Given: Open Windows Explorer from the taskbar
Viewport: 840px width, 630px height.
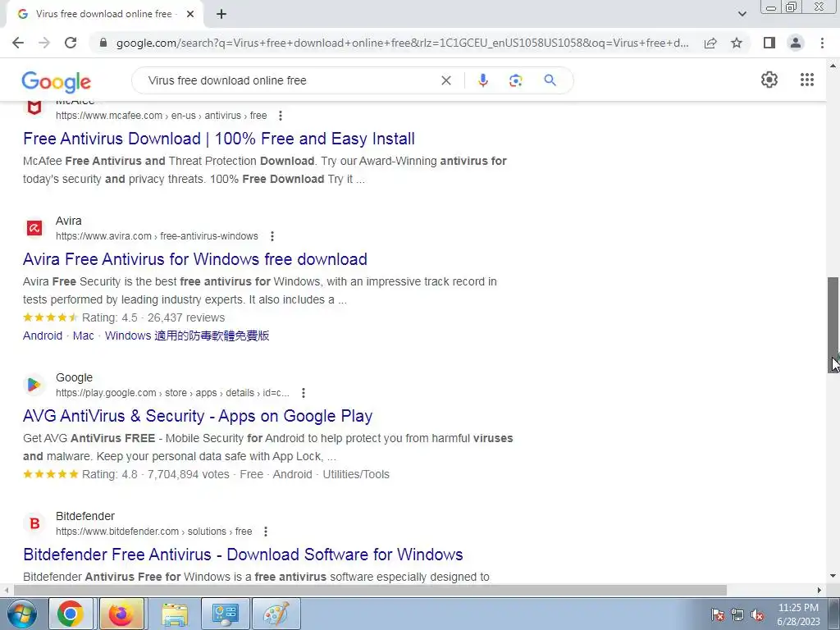Looking at the screenshot, I should point(175,614).
